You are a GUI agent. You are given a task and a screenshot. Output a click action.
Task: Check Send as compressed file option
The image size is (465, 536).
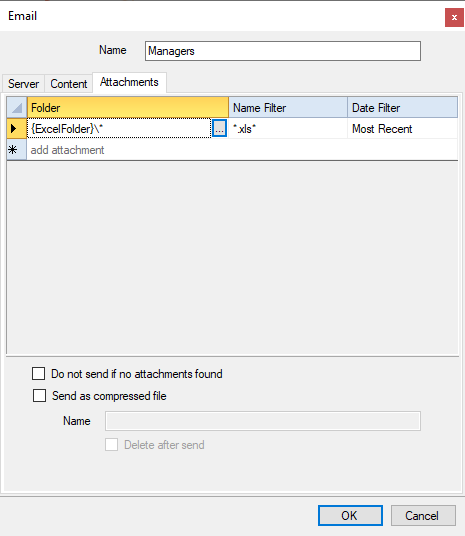39,396
